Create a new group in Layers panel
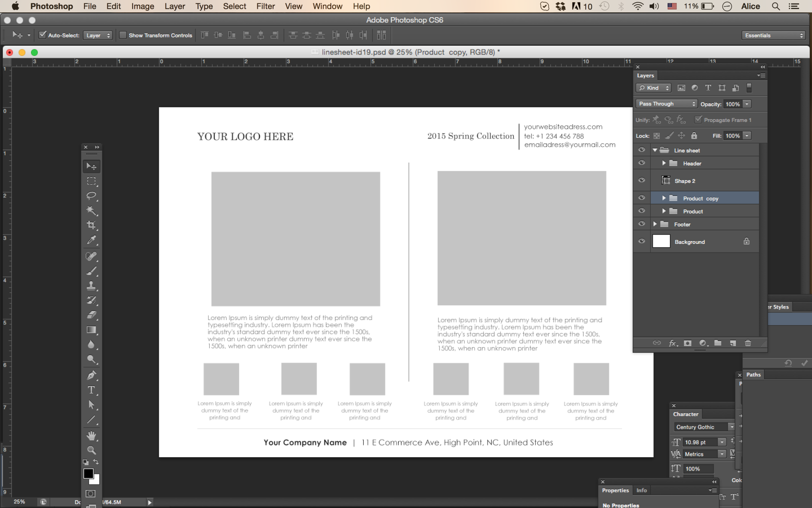This screenshot has height=508, width=812. [718, 343]
